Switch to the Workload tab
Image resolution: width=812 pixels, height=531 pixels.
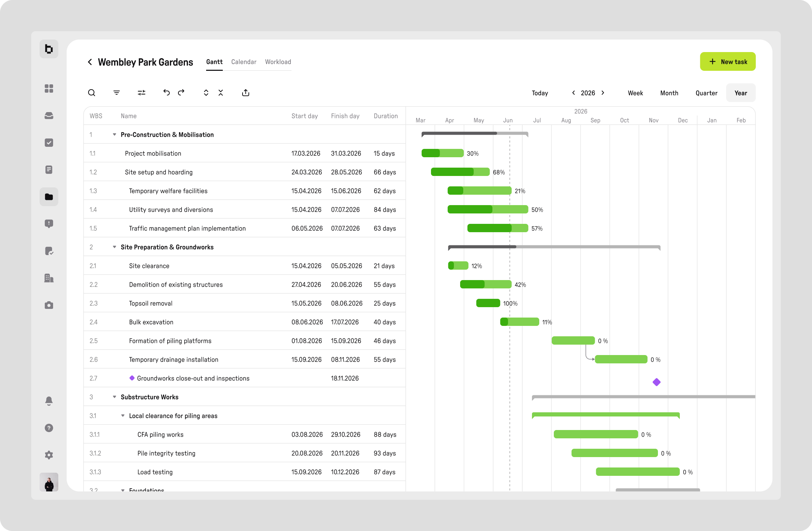click(278, 62)
